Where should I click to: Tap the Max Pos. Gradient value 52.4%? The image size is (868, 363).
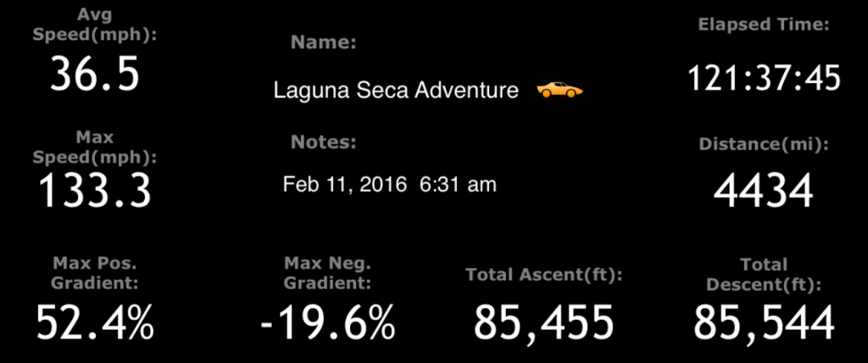pos(95,324)
